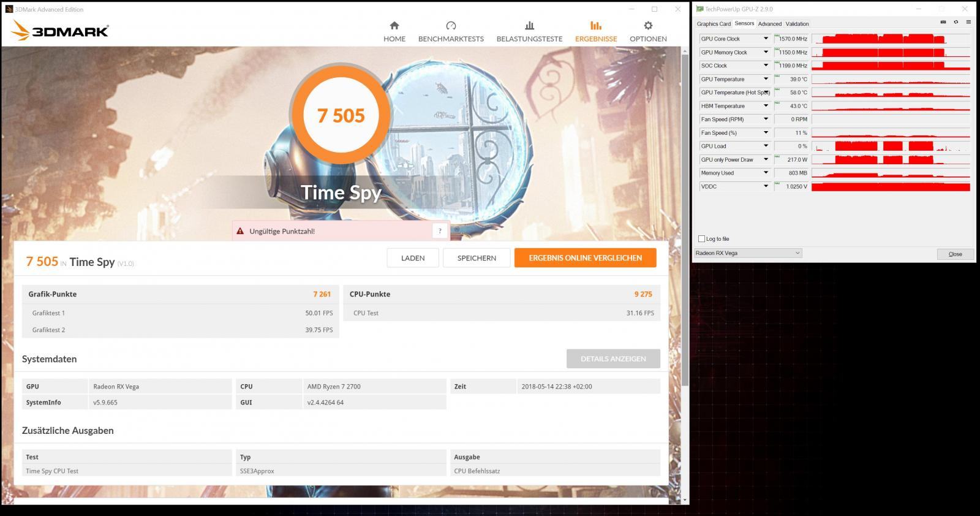Open the GPU only Power Draw dropdown
Screen dimensions: 980x516
click(x=766, y=159)
